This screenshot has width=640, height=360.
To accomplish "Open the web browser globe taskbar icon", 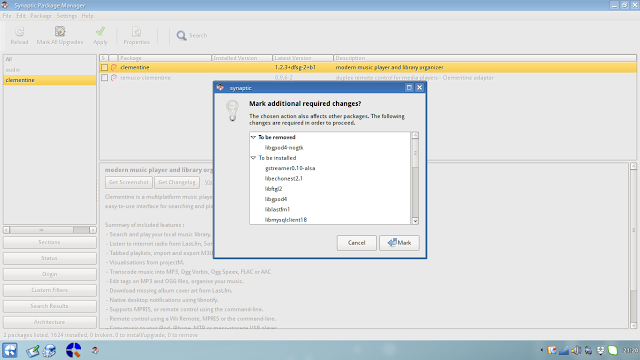I will click(50, 350).
